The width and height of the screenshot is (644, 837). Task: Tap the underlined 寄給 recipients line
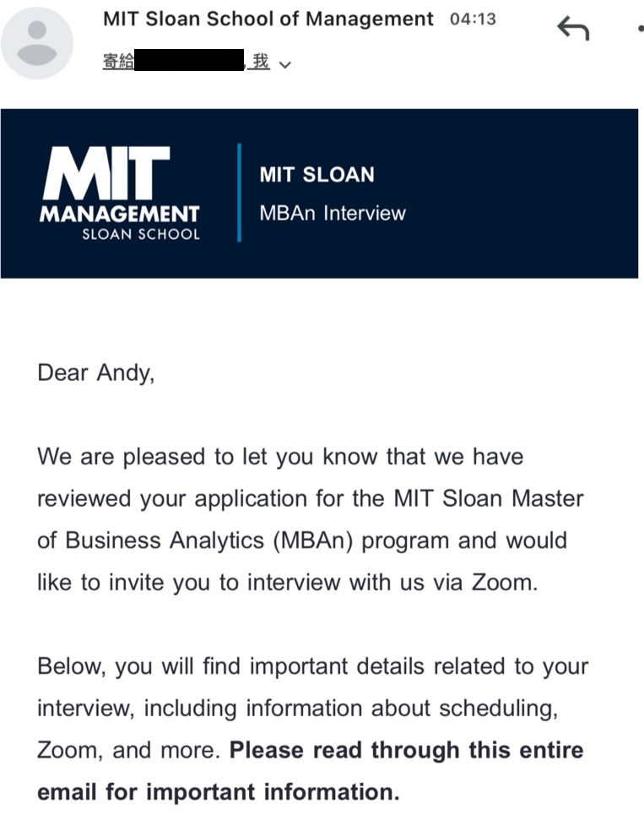pos(118,63)
